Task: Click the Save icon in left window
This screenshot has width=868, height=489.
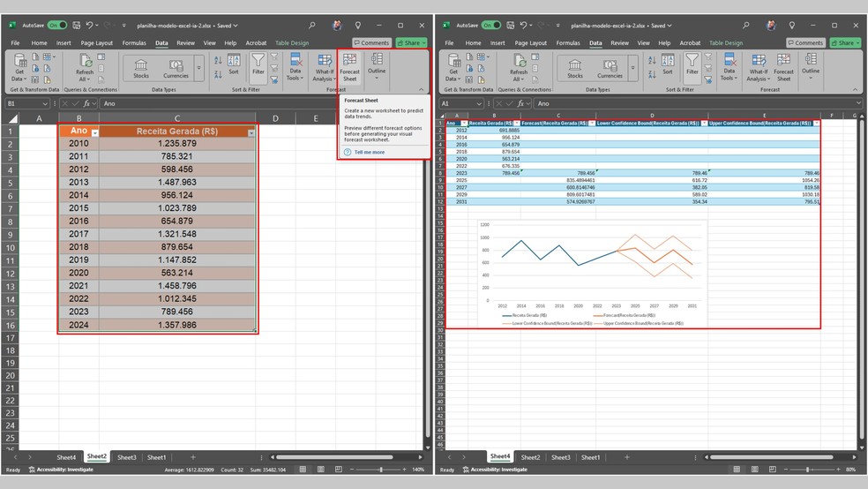Action: pos(77,26)
